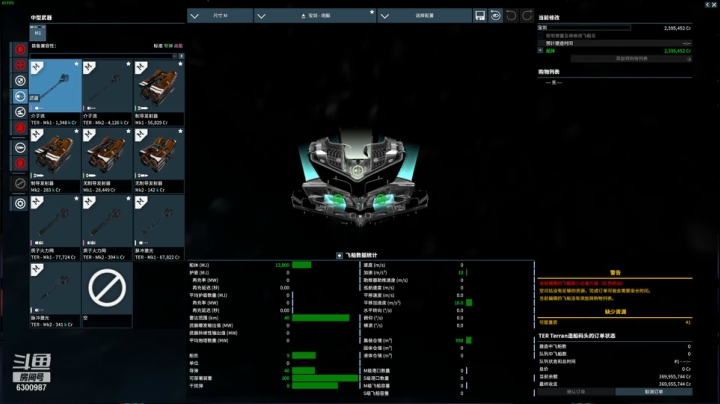
Task: Click the equipment search field above weapon grid
Action: click(103, 56)
